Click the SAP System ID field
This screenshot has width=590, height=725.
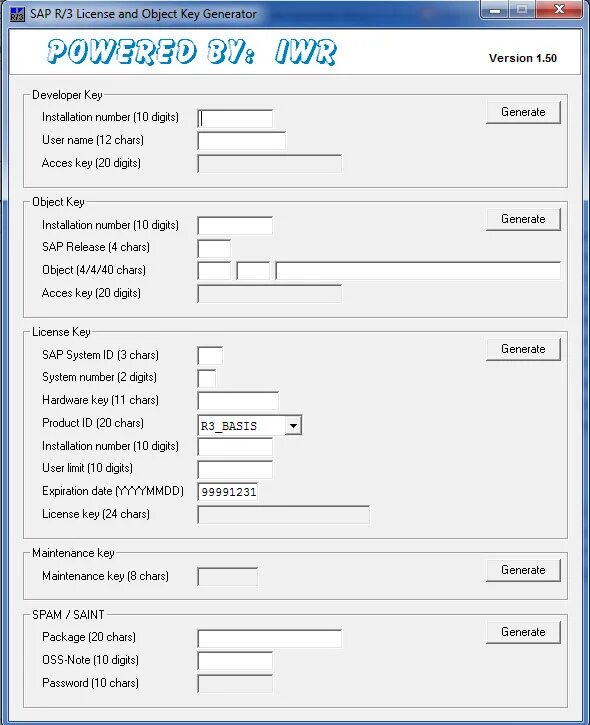210,356
